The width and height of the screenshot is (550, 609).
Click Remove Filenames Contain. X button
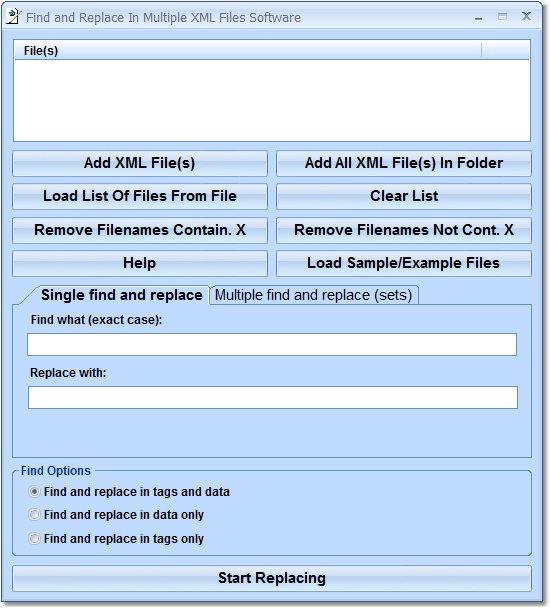pyautogui.click(x=140, y=230)
